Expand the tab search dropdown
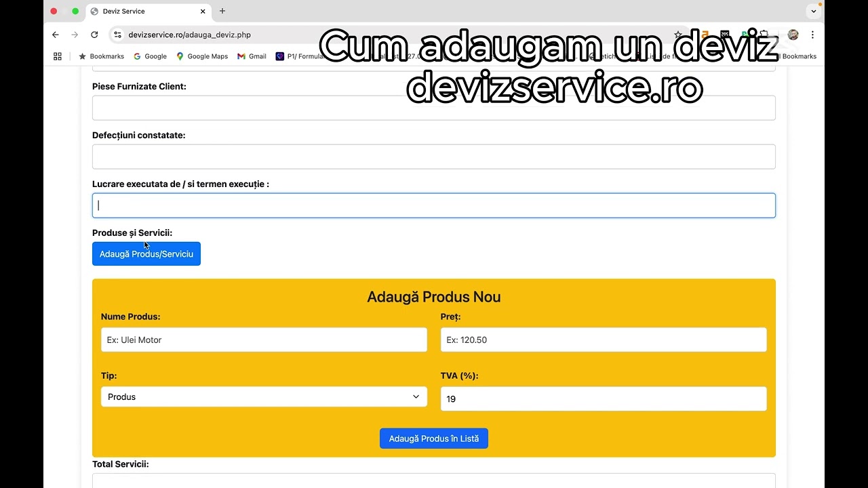Screen dimensions: 868x488 pyautogui.click(x=814, y=11)
